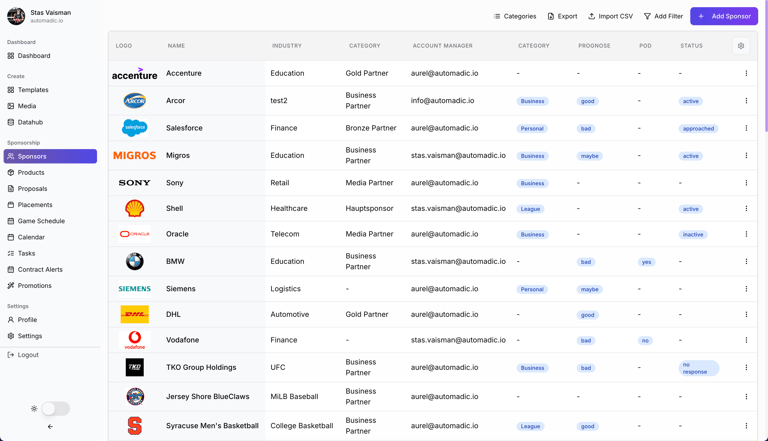The width and height of the screenshot is (768, 441).
Task: Click the Vodafone logo
Action: click(x=135, y=340)
